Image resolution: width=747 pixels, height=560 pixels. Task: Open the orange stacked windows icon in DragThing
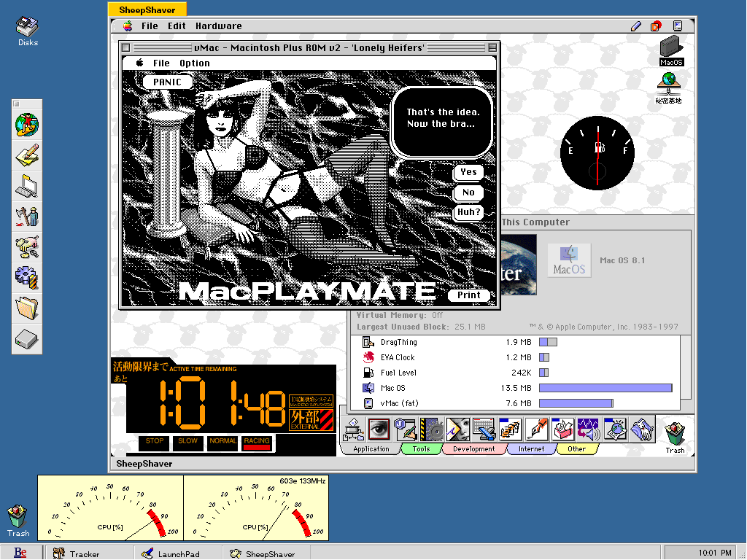click(x=510, y=429)
